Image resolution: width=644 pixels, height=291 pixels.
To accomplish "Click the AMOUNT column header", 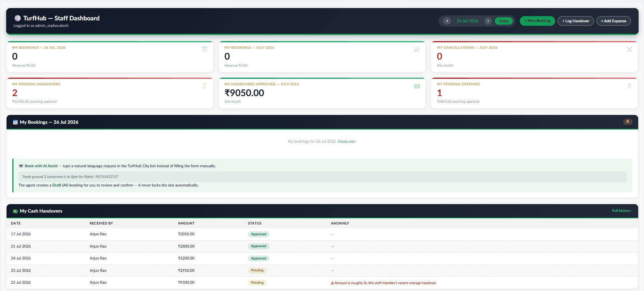I will (x=186, y=223).
